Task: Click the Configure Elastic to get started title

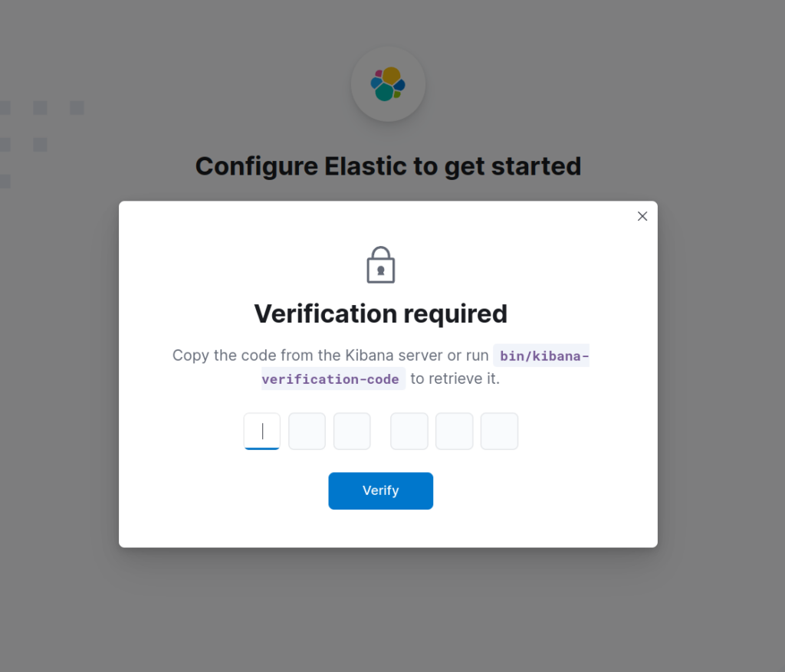Action: pos(388,166)
